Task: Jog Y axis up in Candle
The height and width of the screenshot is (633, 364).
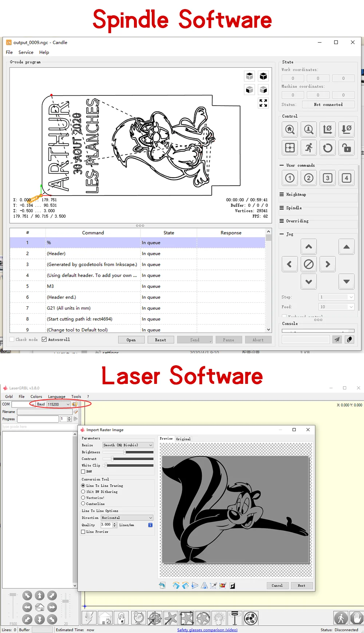Action: pos(309,247)
